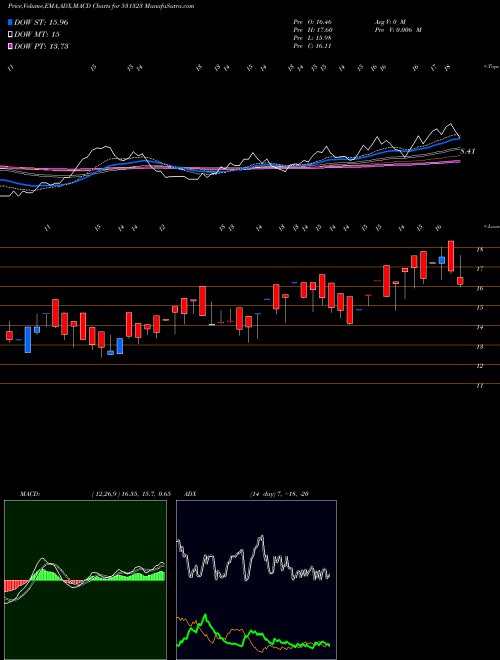
Task: Click the MACD panel heading label
Action: [29, 494]
